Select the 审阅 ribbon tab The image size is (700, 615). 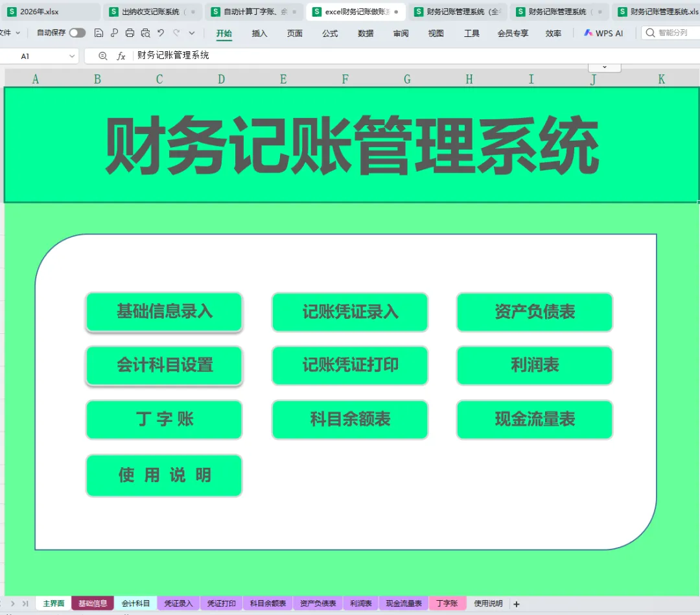(401, 34)
